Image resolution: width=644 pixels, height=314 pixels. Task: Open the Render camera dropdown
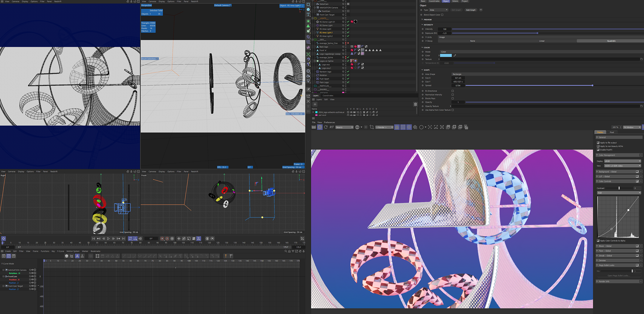click(x=384, y=127)
